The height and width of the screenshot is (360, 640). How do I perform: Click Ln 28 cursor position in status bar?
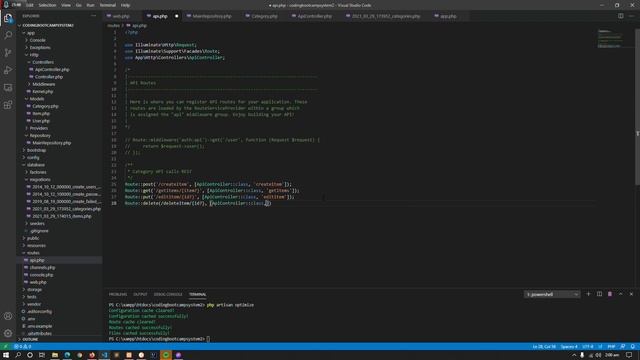[x=544, y=347]
